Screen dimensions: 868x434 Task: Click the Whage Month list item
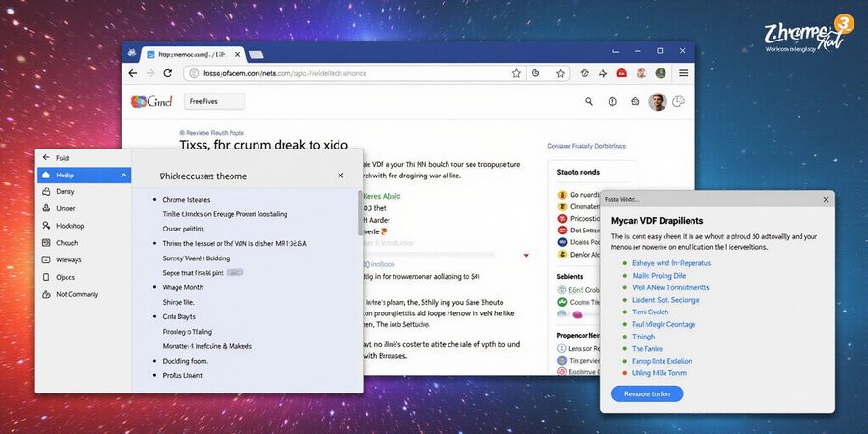coord(182,287)
